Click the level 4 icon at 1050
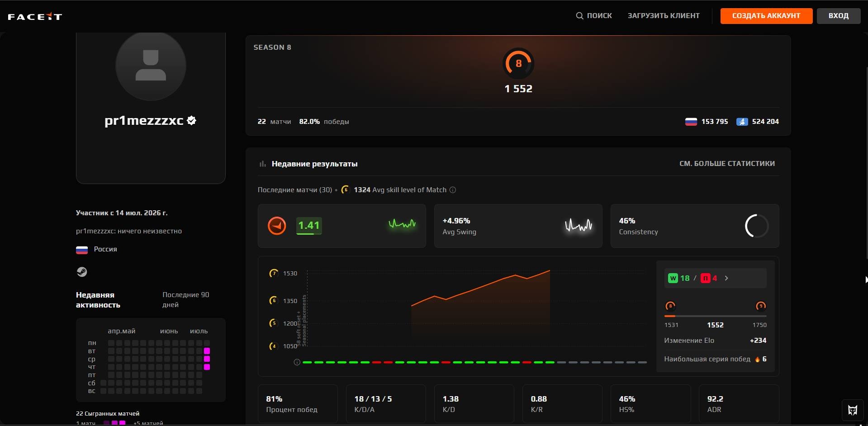The width and height of the screenshot is (868, 426). [x=273, y=346]
